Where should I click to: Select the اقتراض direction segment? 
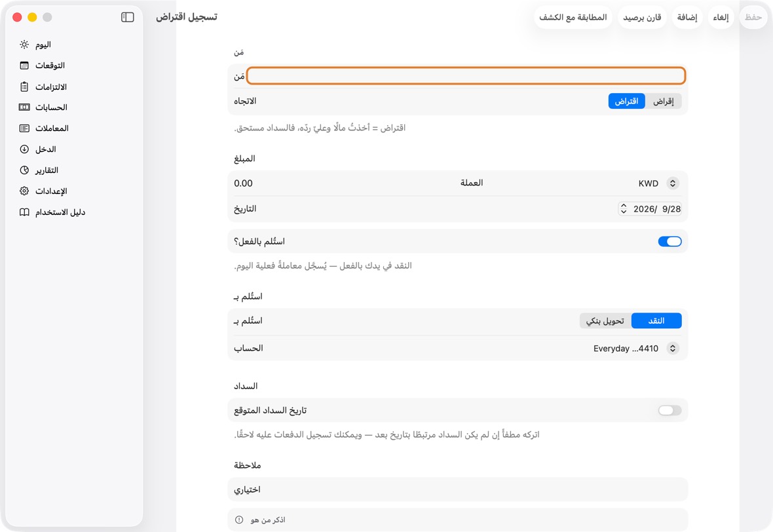(x=626, y=101)
